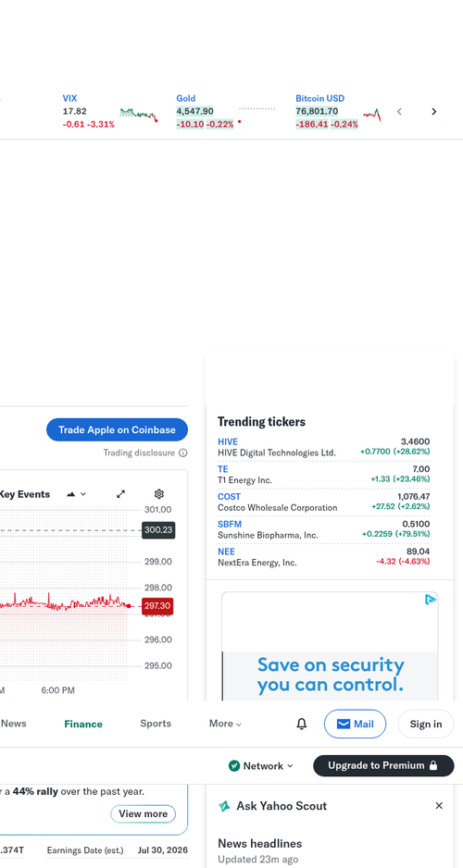Click the AdChoices icon on ad

[x=431, y=600]
